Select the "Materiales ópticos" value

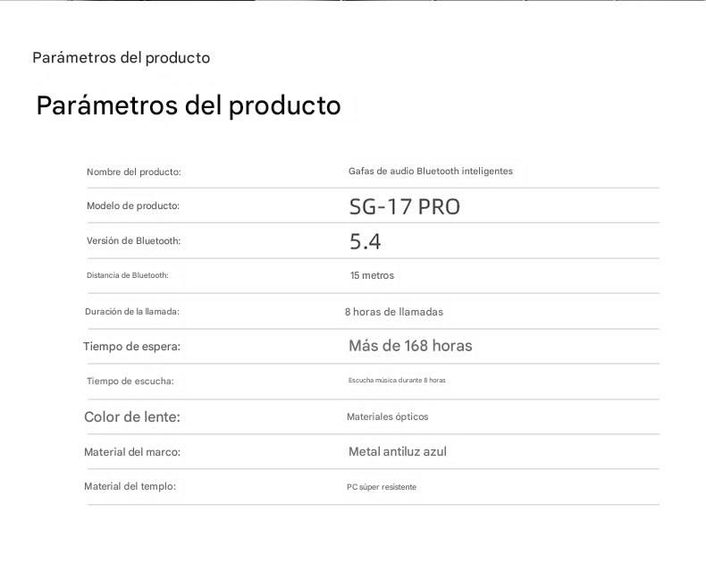387,416
